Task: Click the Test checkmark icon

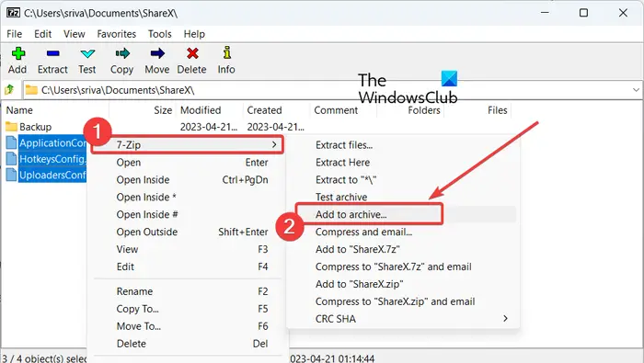Action: click(x=87, y=53)
